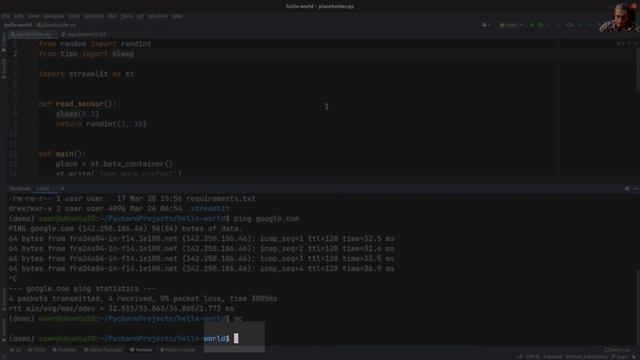This screenshot has height=360, width=640.
Task: Click 'ping google.com' command in terminal
Action: tap(266, 219)
